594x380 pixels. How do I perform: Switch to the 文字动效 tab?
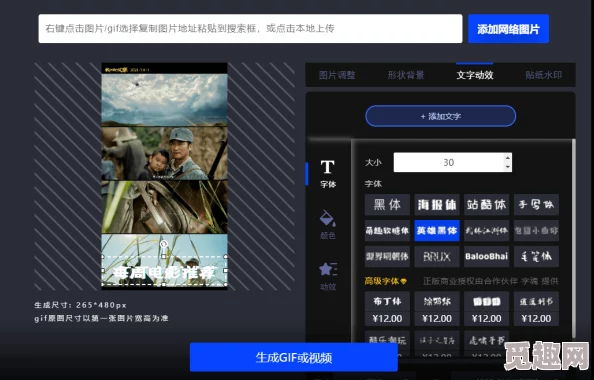(x=475, y=75)
